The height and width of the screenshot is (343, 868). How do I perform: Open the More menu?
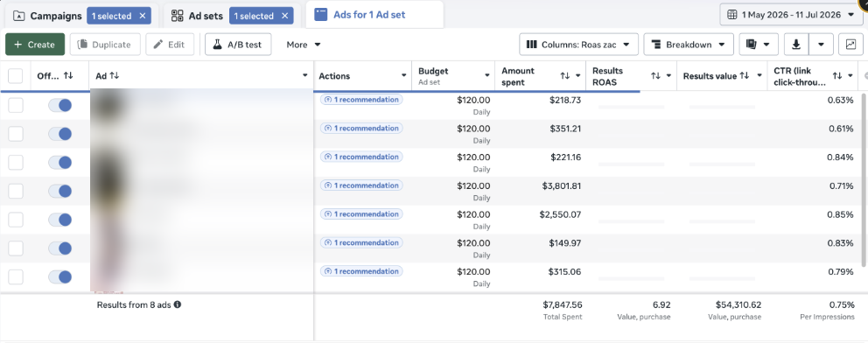(304, 45)
